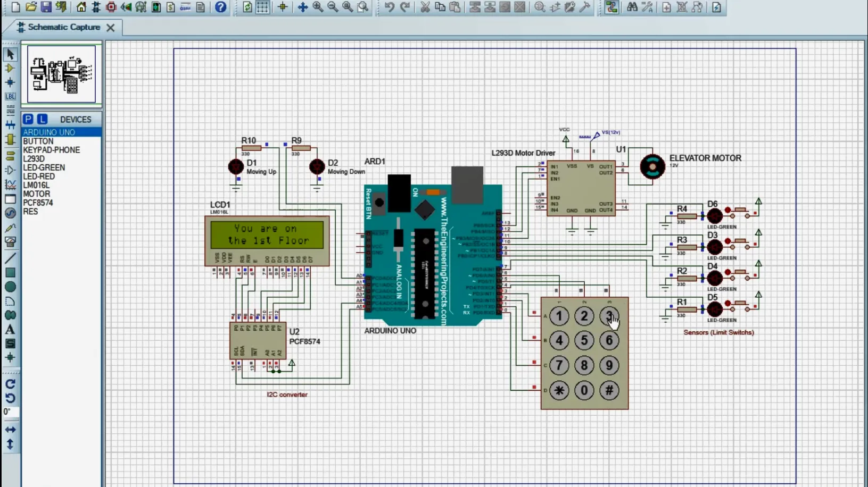Select the Selection Mode arrow tool

(10, 54)
